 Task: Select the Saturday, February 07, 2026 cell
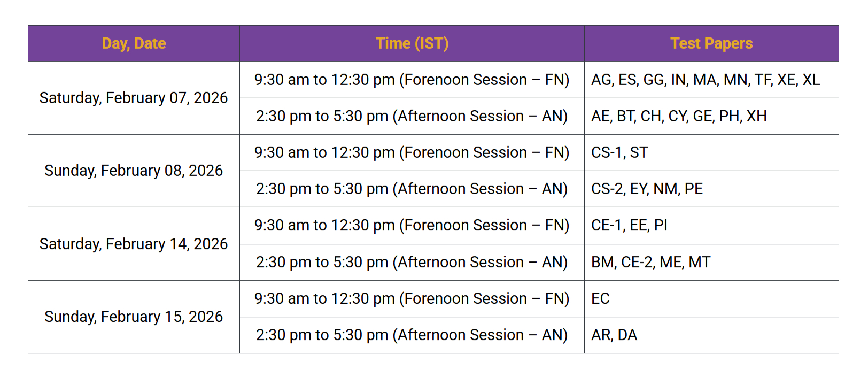coord(134,98)
